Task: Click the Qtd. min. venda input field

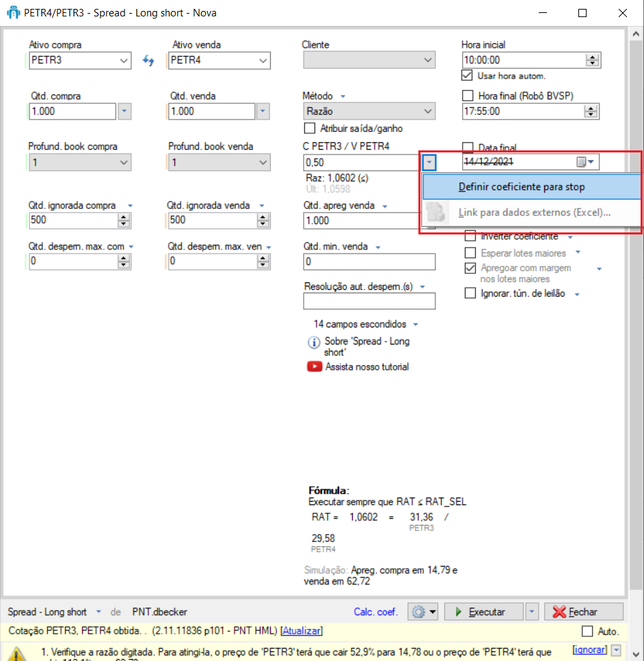Action: click(369, 262)
